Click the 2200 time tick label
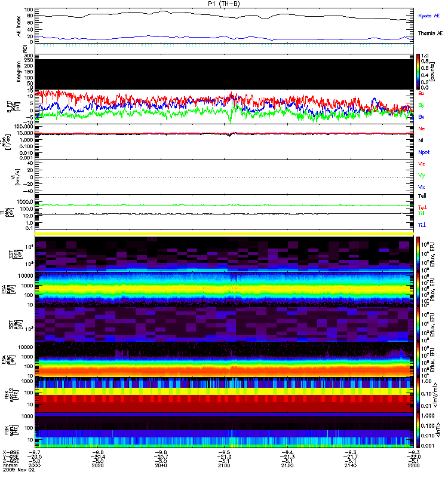This screenshot has width=448, height=478. pos(413,465)
